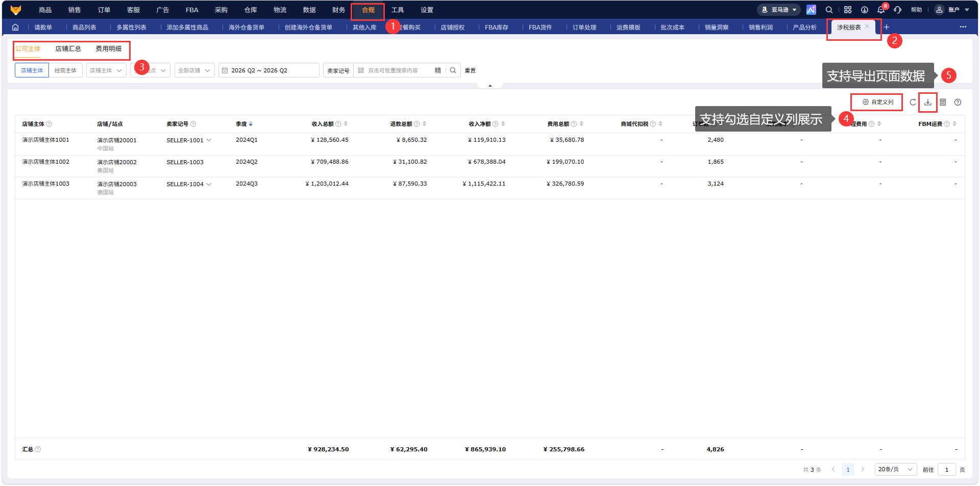
Task: Open the 全部店铺 filter dropdown
Action: tap(194, 70)
